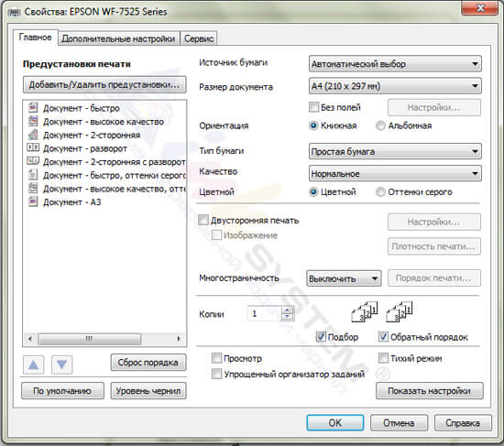Close the printer properties window
Viewport: 504px width, 446px height.
tap(480, 7)
